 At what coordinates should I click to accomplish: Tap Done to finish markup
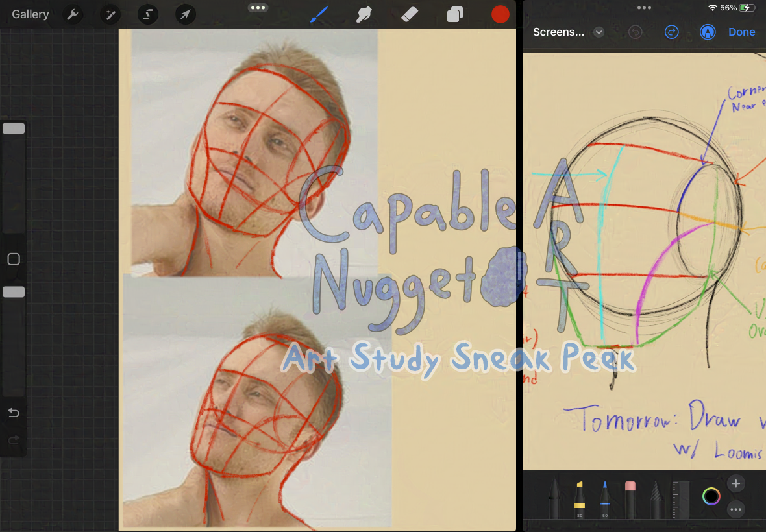pyautogui.click(x=741, y=32)
